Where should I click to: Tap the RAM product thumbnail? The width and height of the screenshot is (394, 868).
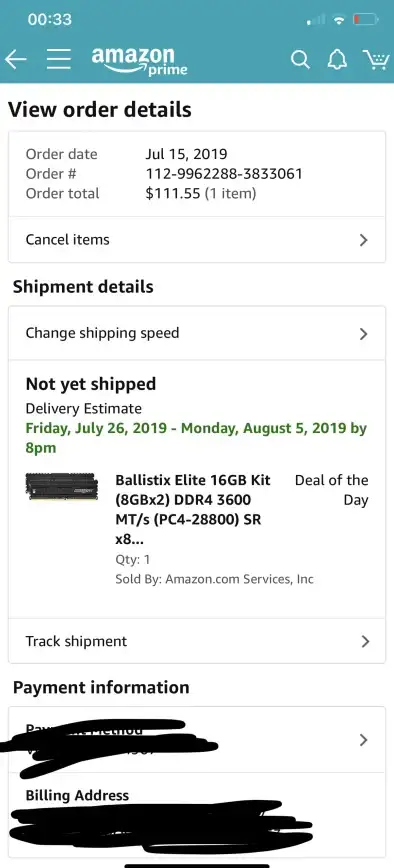pyautogui.click(x=62, y=487)
